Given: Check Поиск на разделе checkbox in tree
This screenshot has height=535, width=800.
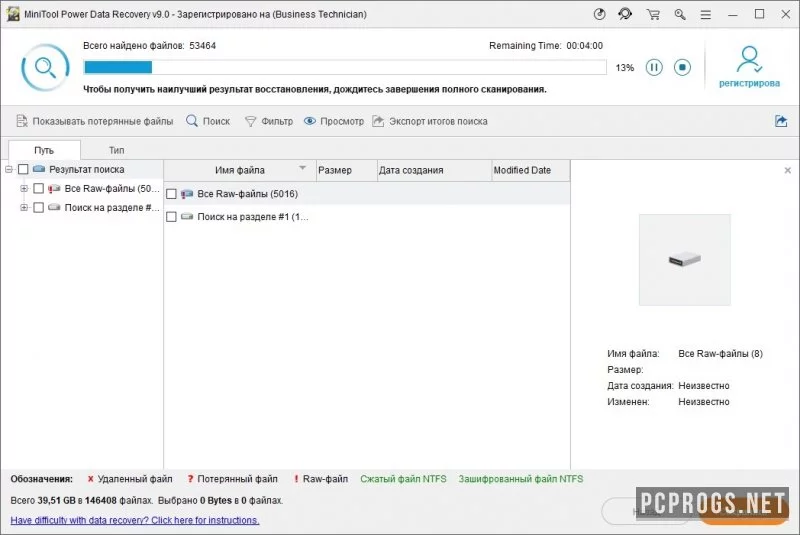Looking at the screenshot, I should point(38,208).
